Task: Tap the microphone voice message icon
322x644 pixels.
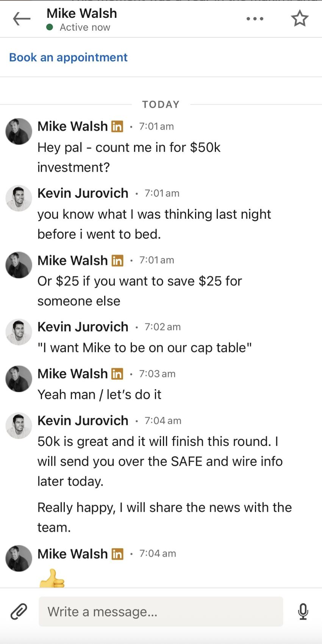Action: pyautogui.click(x=303, y=611)
